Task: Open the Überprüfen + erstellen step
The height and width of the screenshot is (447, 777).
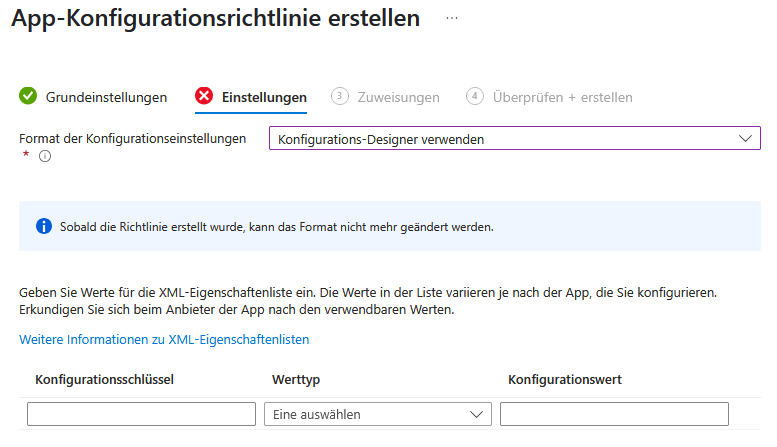Action: coord(562,97)
